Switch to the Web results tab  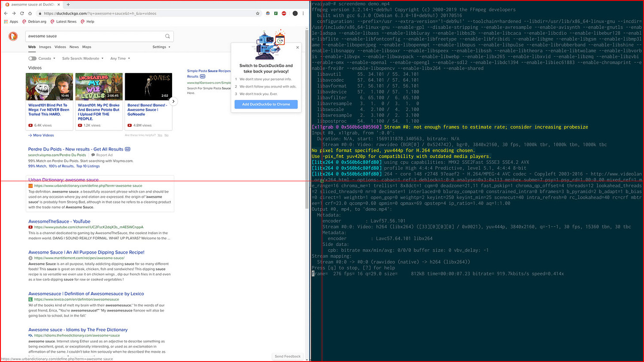pos(32,47)
